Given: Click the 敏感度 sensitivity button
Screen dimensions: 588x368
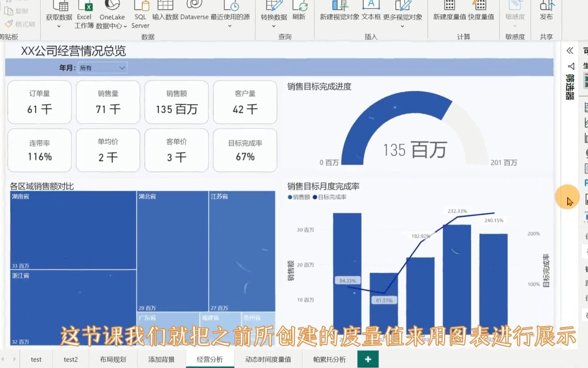Looking at the screenshot, I should [x=515, y=13].
